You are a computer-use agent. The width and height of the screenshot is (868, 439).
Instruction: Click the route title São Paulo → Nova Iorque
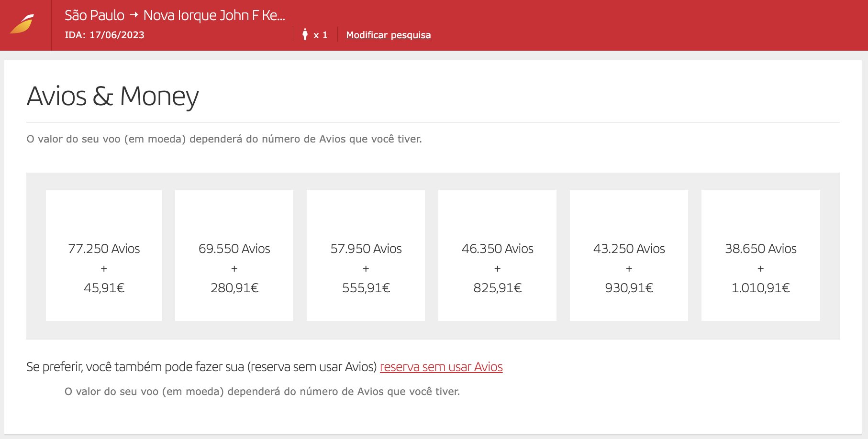(x=175, y=15)
